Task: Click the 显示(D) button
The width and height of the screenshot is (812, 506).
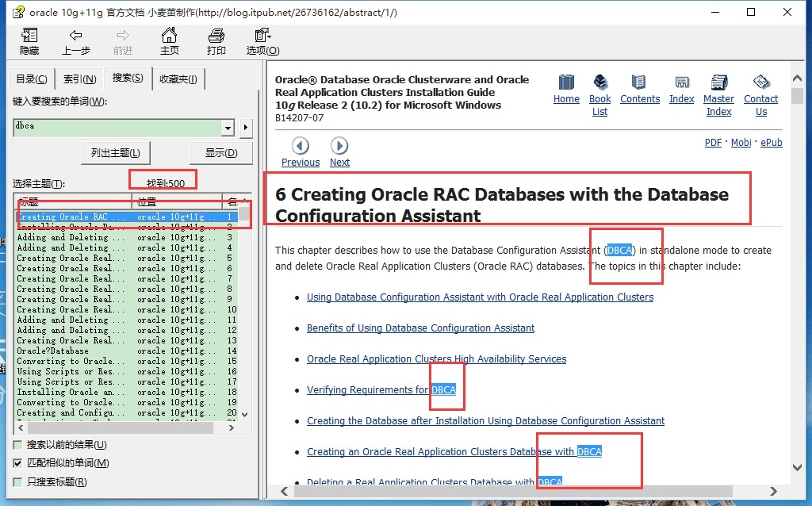Action: pos(221,153)
